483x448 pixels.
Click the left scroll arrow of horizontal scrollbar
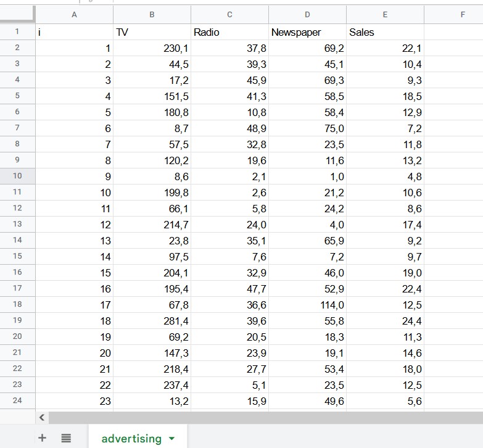coord(42,418)
